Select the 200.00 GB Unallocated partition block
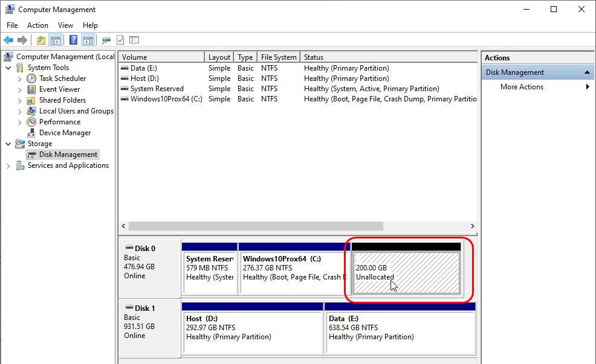 point(406,267)
